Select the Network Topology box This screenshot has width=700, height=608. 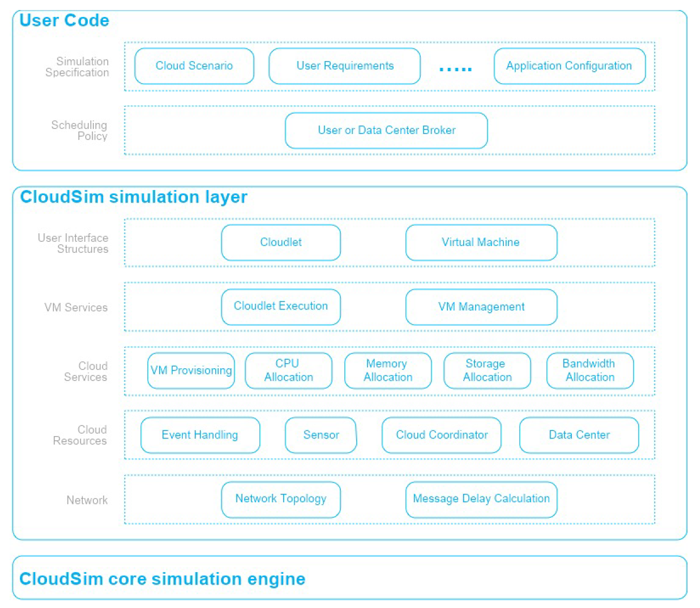[x=281, y=499]
